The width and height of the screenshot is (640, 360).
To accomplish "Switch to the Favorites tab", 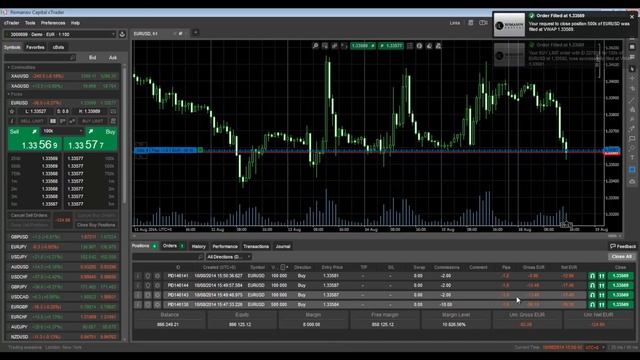I will tap(35, 47).
